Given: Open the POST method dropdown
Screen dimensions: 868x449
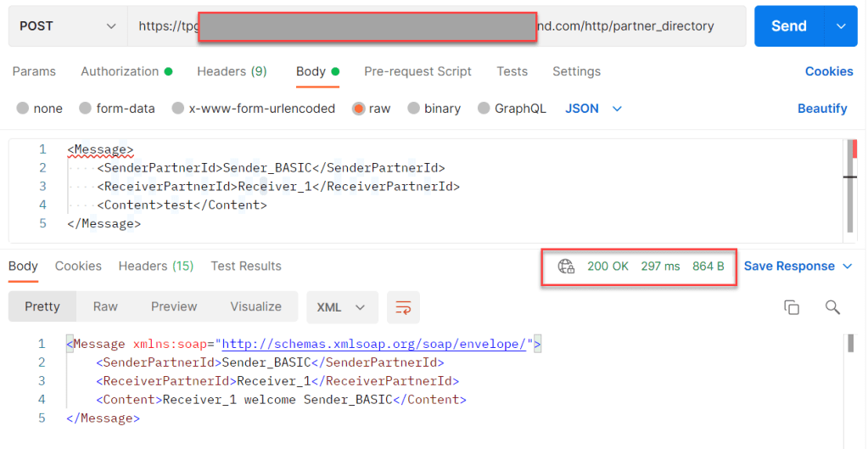Looking at the screenshot, I should tap(68, 26).
